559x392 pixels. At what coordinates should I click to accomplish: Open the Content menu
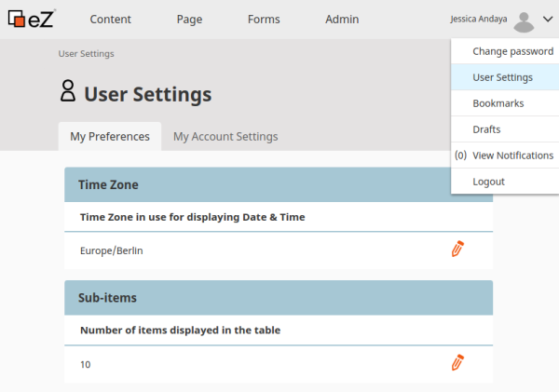[110, 20]
